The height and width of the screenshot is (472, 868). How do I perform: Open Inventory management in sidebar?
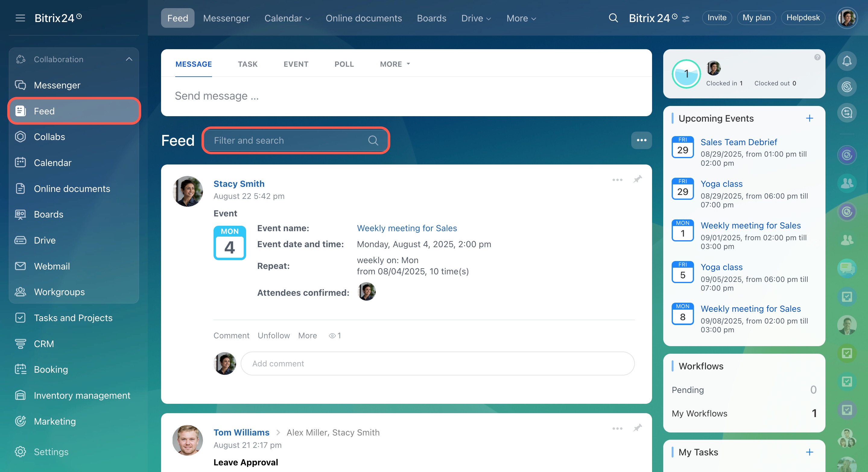pyautogui.click(x=81, y=395)
